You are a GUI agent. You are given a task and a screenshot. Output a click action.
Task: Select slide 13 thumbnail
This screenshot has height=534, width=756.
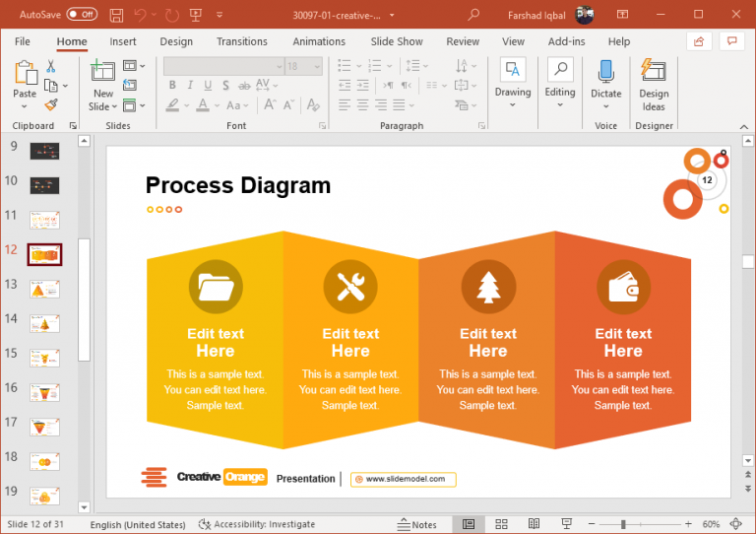point(45,289)
